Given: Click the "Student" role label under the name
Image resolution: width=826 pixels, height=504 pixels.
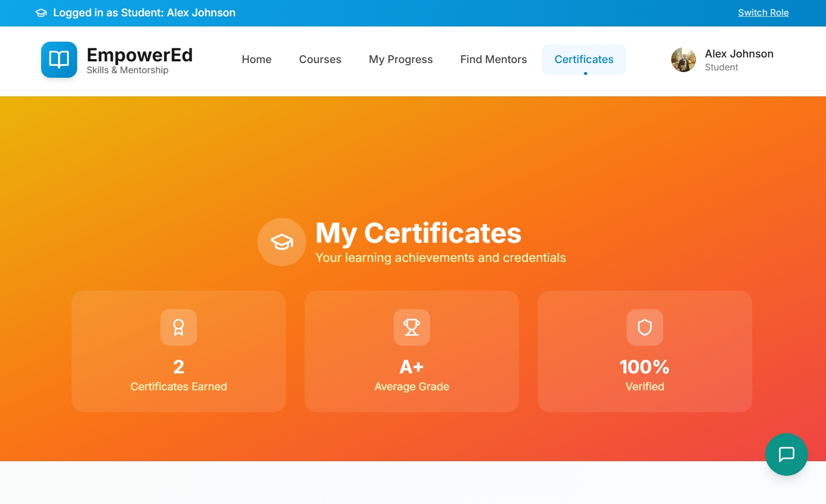Looking at the screenshot, I should (721, 67).
